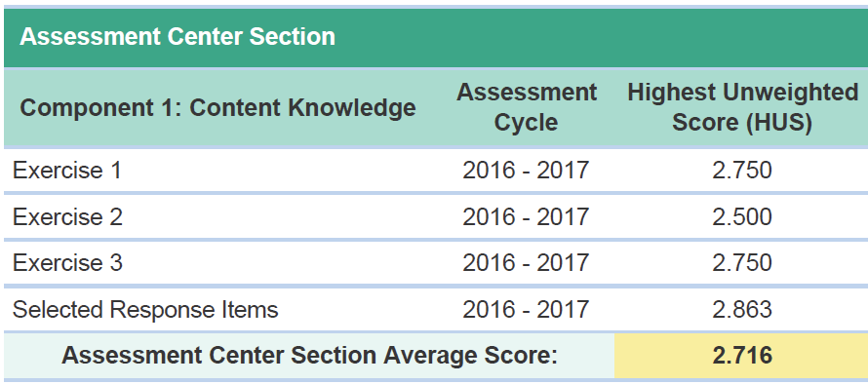Image resolution: width=868 pixels, height=384 pixels.
Task: Click the Exercise 1 score 2.750
Action: [742, 170]
